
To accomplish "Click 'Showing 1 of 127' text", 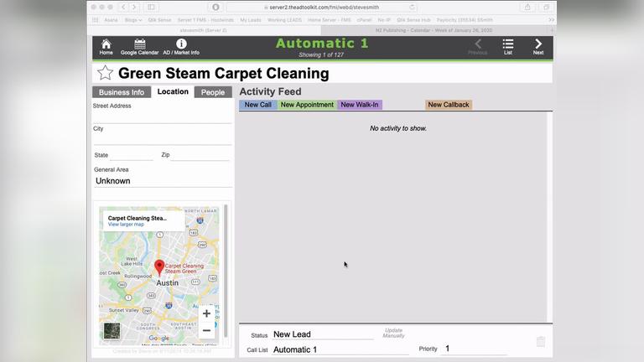I will (x=321, y=54).
